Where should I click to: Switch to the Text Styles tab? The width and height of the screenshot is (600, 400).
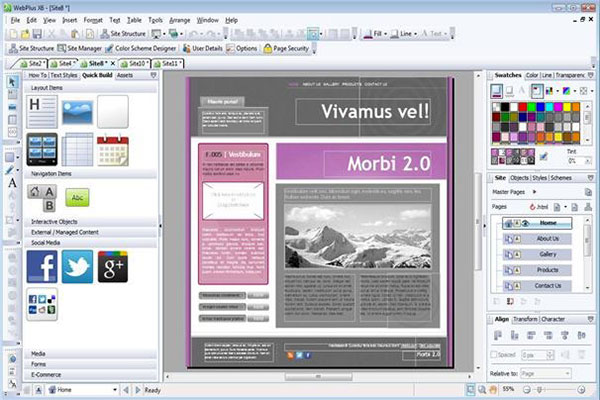click(x=64, y=74)
